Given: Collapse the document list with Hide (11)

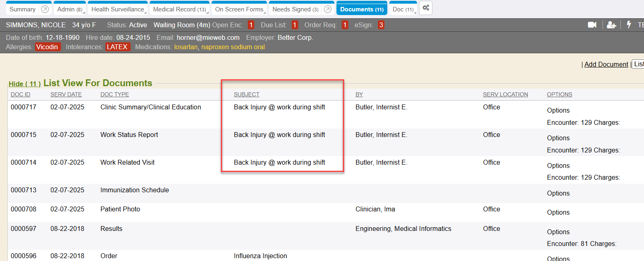Looking at the screenshot, I should click(24, 84).
